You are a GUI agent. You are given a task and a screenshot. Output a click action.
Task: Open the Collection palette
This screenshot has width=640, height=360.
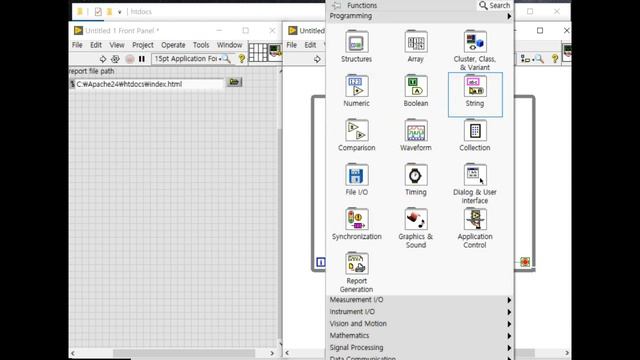pyautogui.click(x=475, y=135)
